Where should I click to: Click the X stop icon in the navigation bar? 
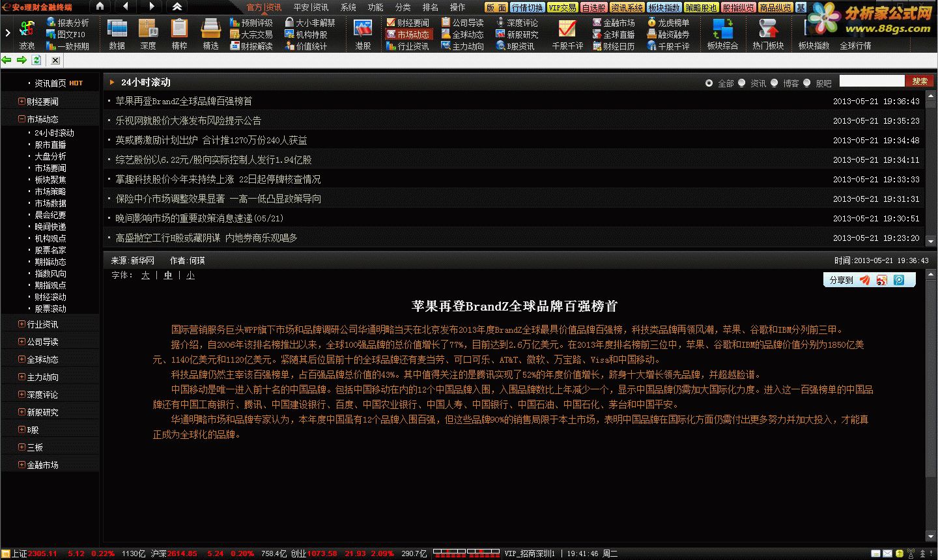tap(55, 60)
